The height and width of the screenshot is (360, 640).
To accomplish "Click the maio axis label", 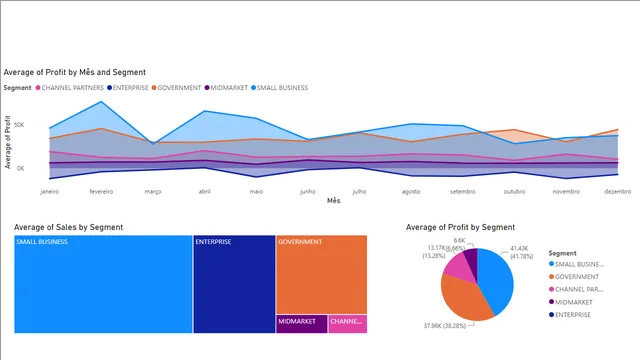I will (x=256, y=191).
